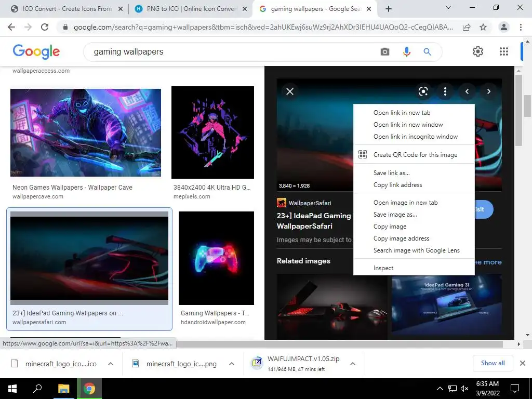Click the Google logo
The width and height of the screenshot is (532, 399).
36,51
